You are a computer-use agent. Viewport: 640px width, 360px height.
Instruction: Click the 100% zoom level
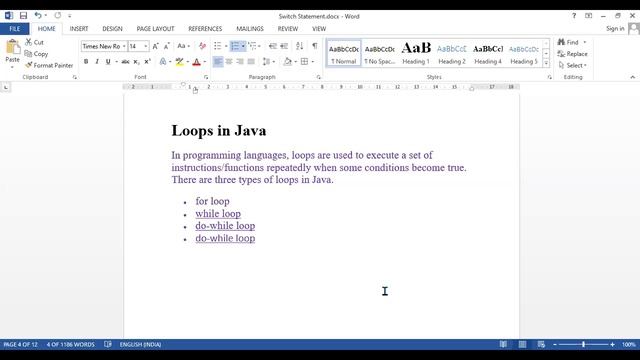coord(629,344)
